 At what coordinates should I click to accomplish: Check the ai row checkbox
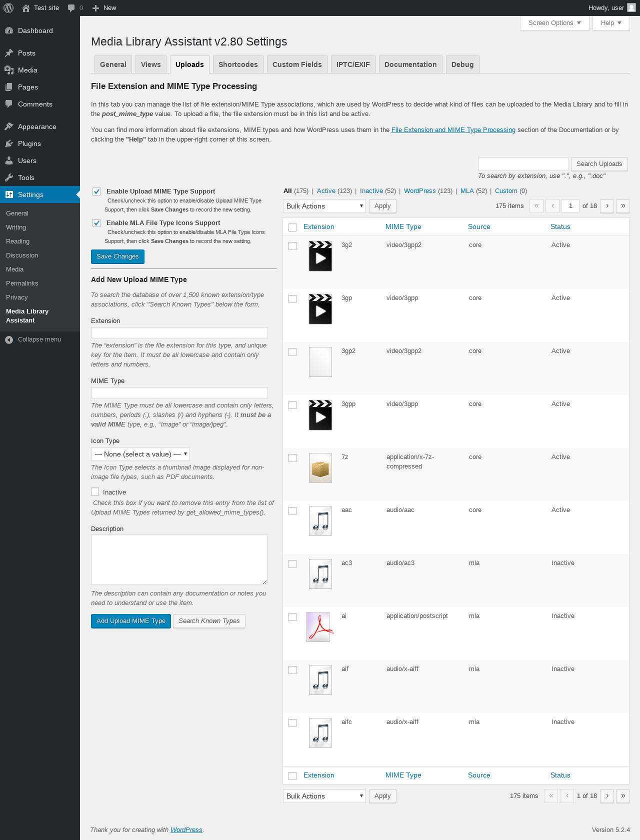click(292, 617)
